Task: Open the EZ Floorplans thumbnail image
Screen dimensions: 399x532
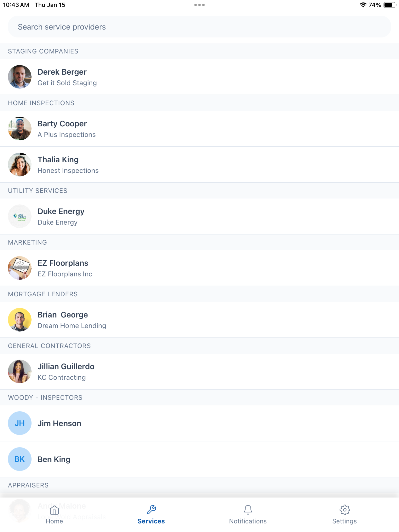Action: tap(20, 268)
